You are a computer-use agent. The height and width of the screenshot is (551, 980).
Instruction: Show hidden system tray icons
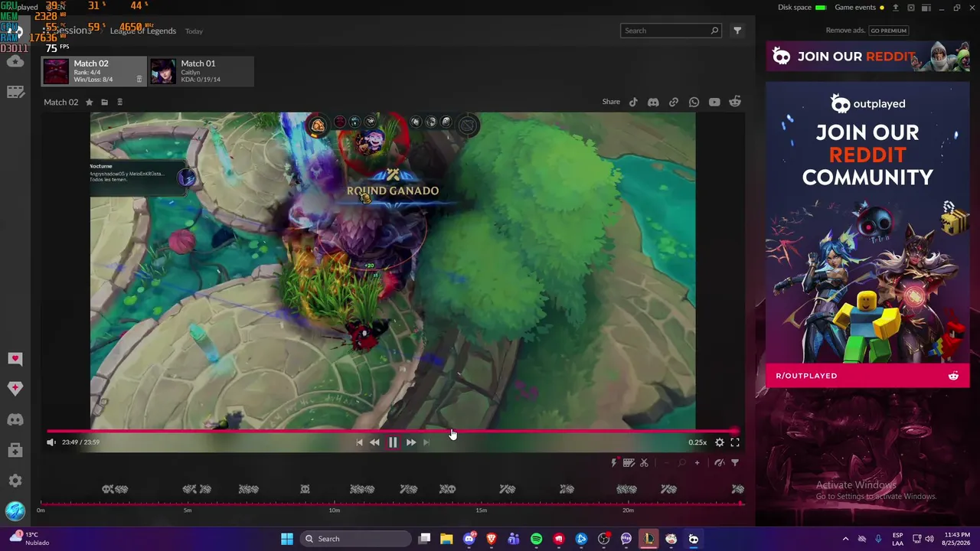tap(845, 539)
